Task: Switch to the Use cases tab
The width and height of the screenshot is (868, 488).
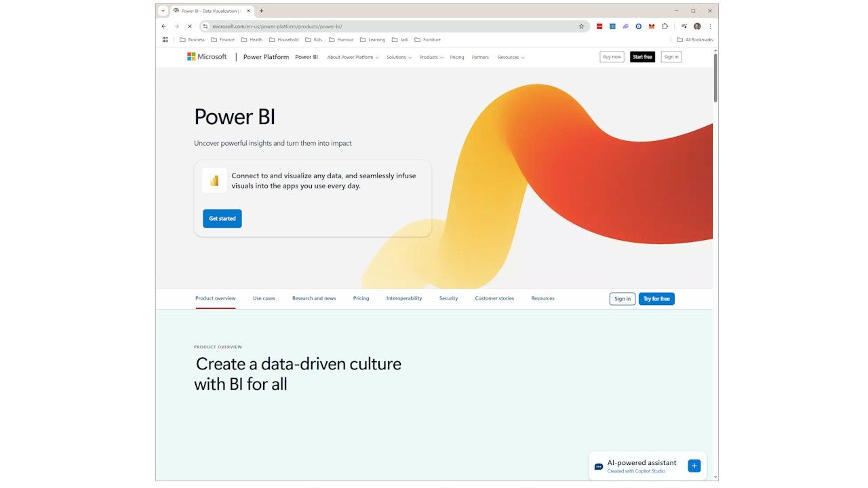Action: 264,298
